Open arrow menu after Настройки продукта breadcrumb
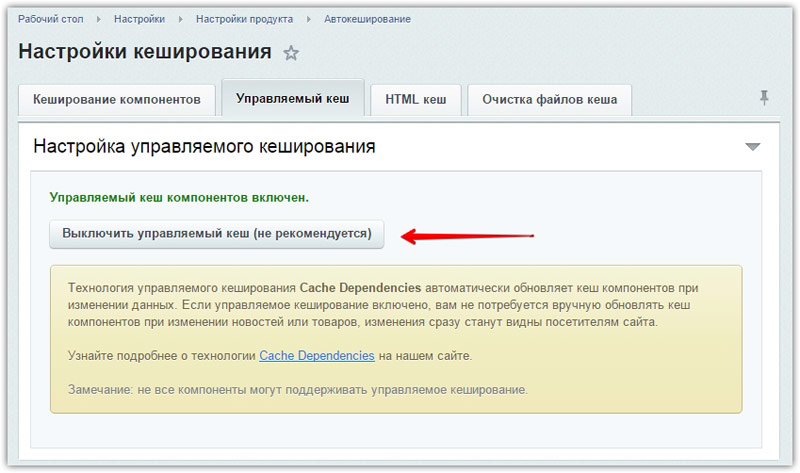The image size is (800, 473). point(309,19)
